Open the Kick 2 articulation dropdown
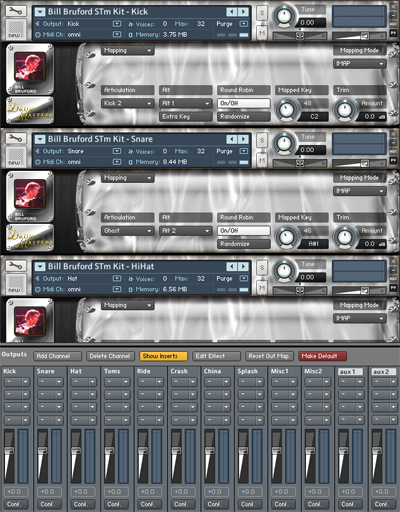This screenshot has width=400, height=512. [127, 103]
